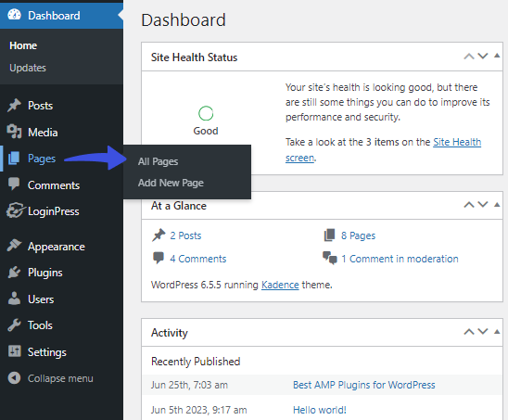Click the Jun 5th 2023, 9:17 am date

[198, 410]
